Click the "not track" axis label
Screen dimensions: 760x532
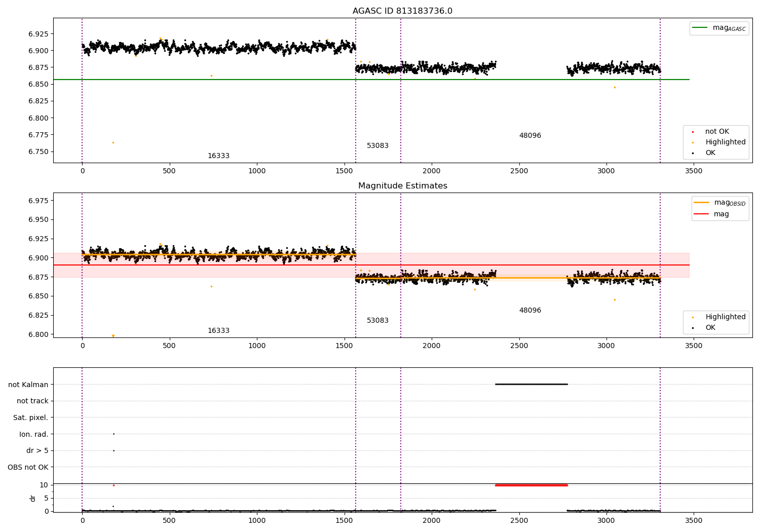click(32, 401)
